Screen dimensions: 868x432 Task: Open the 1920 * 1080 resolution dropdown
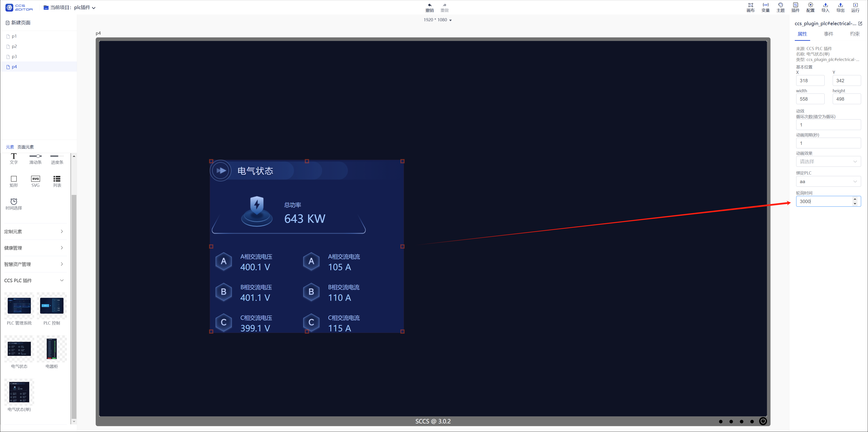tap(437, 20)
